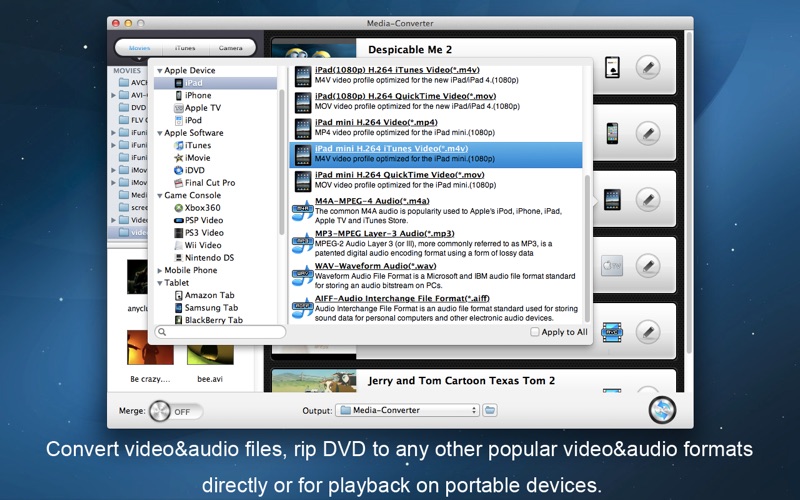
Task: Click the edit pencil beside the Apple TV profile
Action: (648, 266)
